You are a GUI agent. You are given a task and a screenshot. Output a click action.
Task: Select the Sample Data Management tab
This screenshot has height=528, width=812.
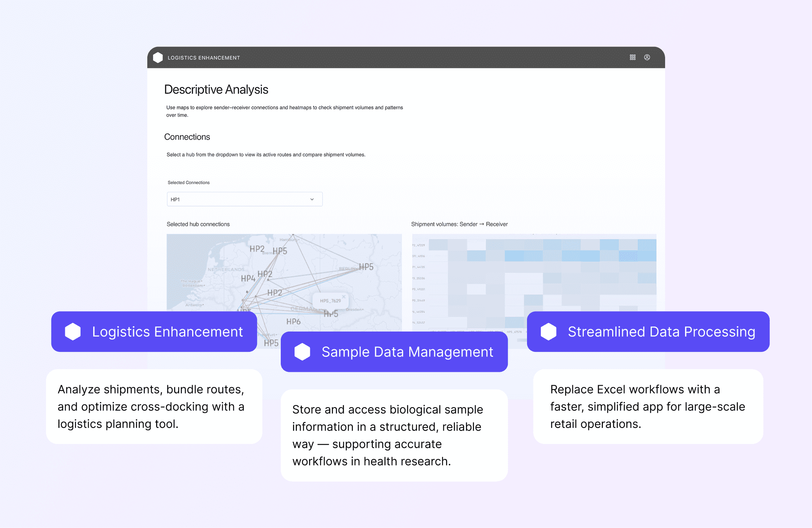click(407, 352)
